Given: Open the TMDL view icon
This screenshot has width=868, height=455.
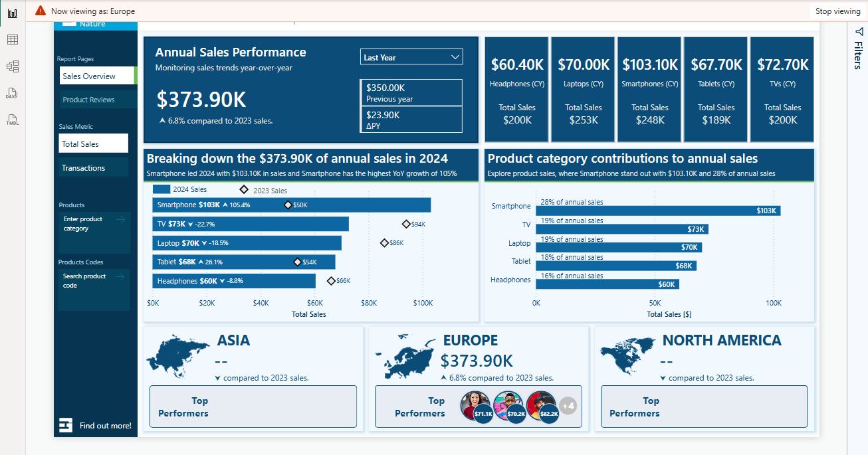Looking at the screenshot, I should pos(12,120).
